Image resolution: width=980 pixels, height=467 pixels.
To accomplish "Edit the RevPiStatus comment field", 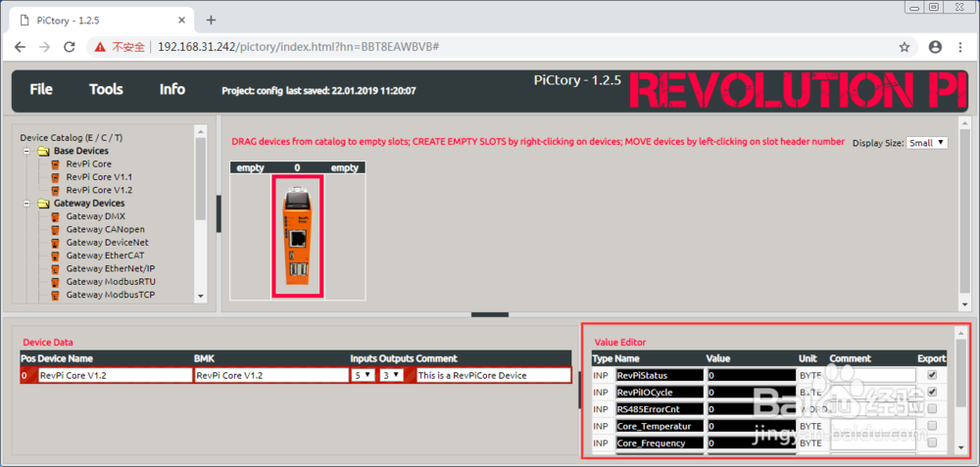I will [x=872, y=375].
